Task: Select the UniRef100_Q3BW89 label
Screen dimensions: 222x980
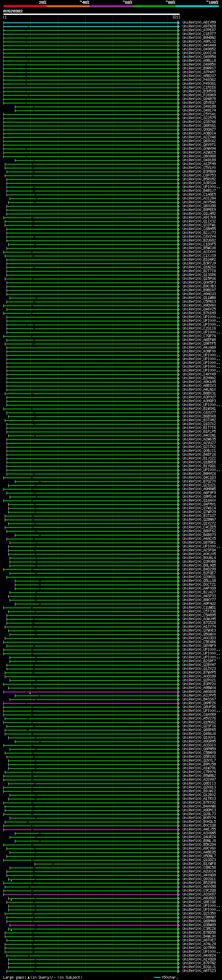Action: (x=199, y=925)
